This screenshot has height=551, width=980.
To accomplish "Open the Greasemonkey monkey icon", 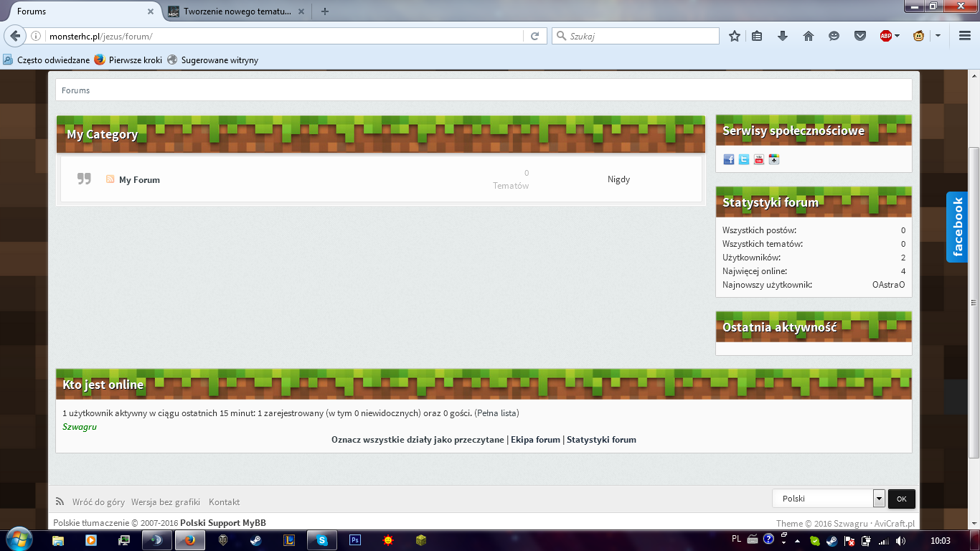I will pos(918,36).
